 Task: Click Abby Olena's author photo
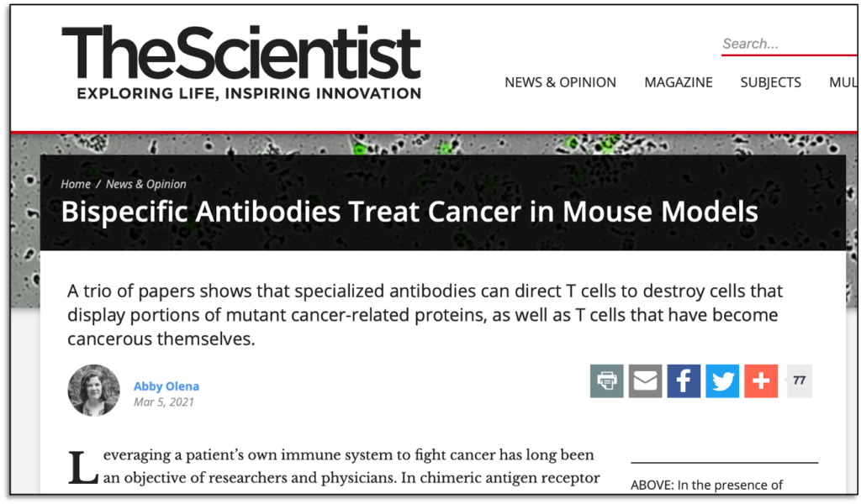pos(93,390)
